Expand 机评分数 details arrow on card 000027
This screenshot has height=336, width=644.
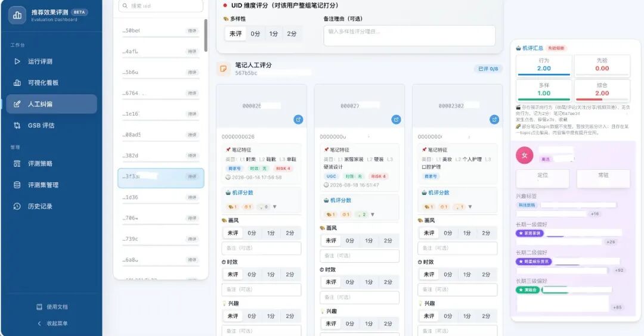(373, 214)
